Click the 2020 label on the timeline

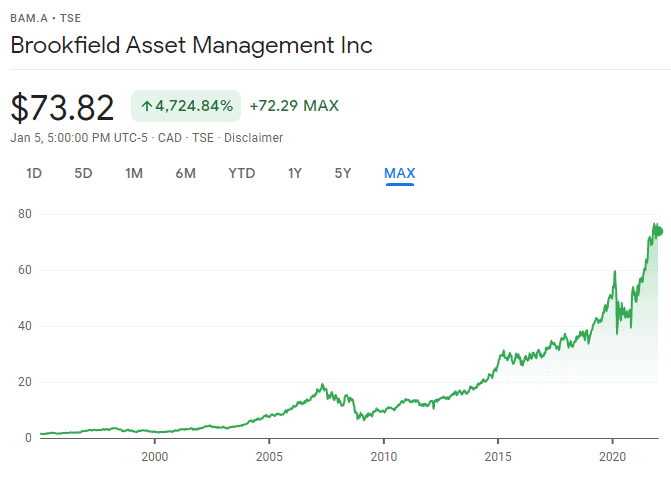coord(612,456)
